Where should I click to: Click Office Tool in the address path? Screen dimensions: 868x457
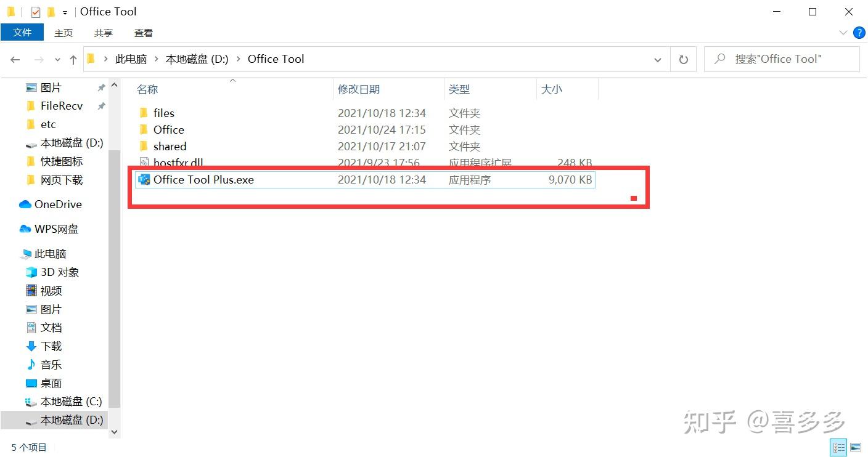tap(276, 59)
